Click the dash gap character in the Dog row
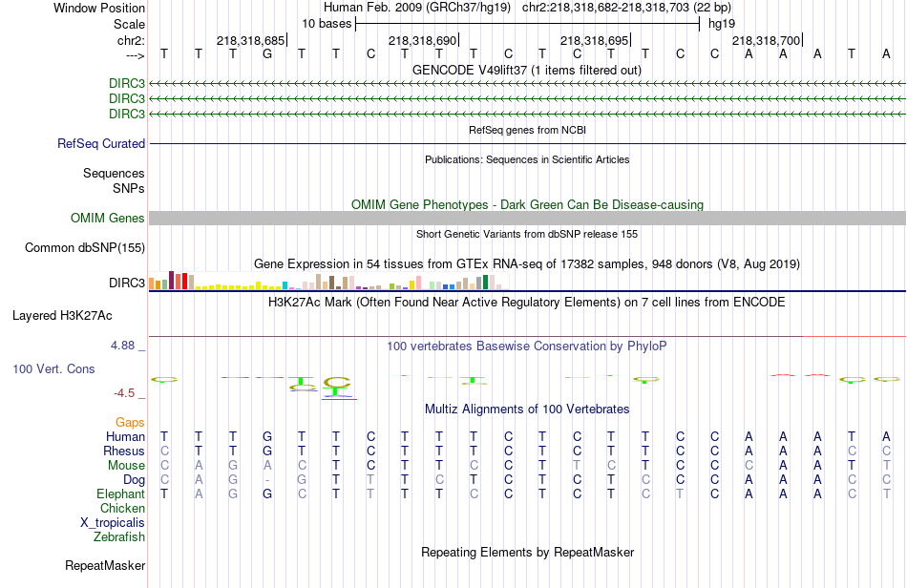907x588 pixels. pyautogui.click(x=266, y=480)
